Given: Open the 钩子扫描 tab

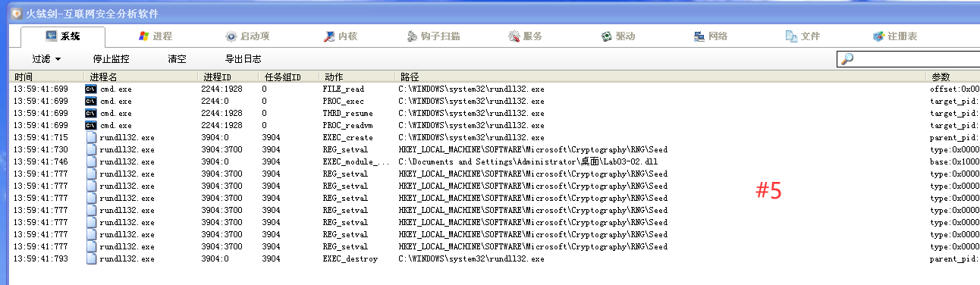Looking at the screenshot, I should coord(433,36).
